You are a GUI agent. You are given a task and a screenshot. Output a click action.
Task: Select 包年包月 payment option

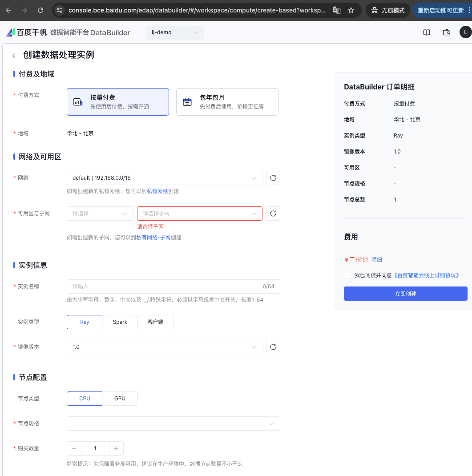(x=227, y=102)
